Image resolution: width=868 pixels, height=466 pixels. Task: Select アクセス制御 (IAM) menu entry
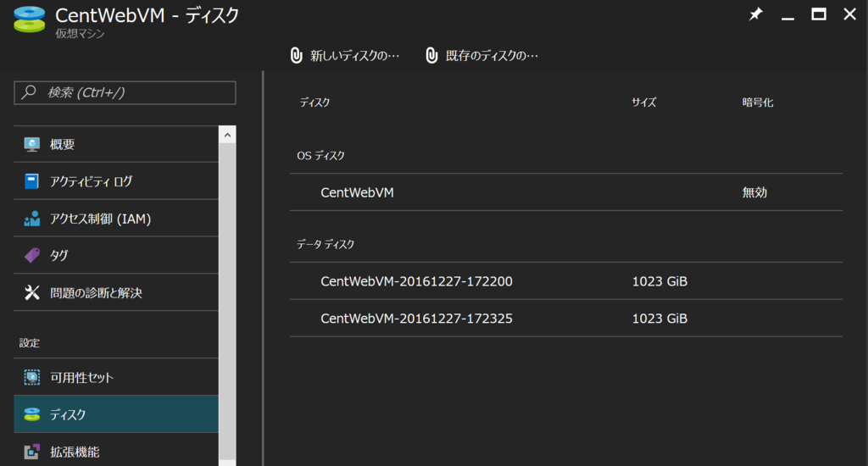tap(116, 219)
